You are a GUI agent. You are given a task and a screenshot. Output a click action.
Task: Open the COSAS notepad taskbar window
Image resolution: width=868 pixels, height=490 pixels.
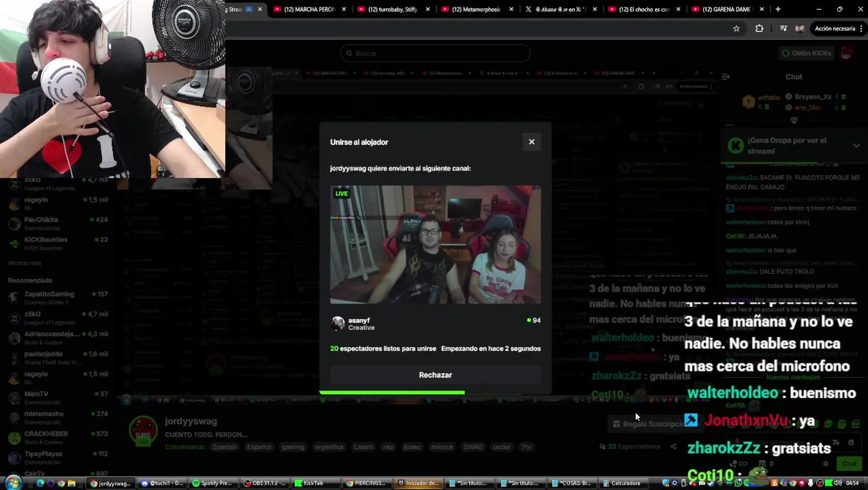click(x=572, y=483)
